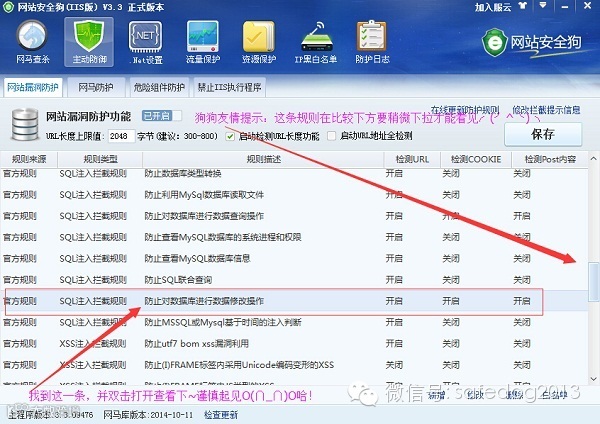Click the 开启 COOKIE cell of 防止对数据库进行数据修改操作
The height and width of the screenshot is (424, 600).
[451, 301]
